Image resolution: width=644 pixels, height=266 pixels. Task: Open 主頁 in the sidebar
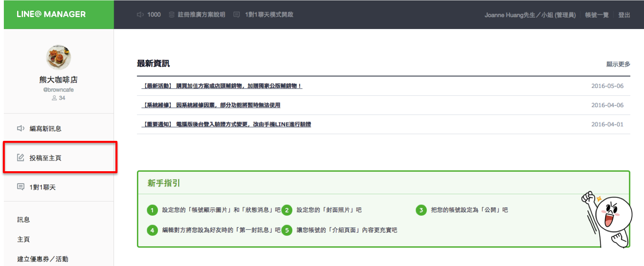[23, 240]
